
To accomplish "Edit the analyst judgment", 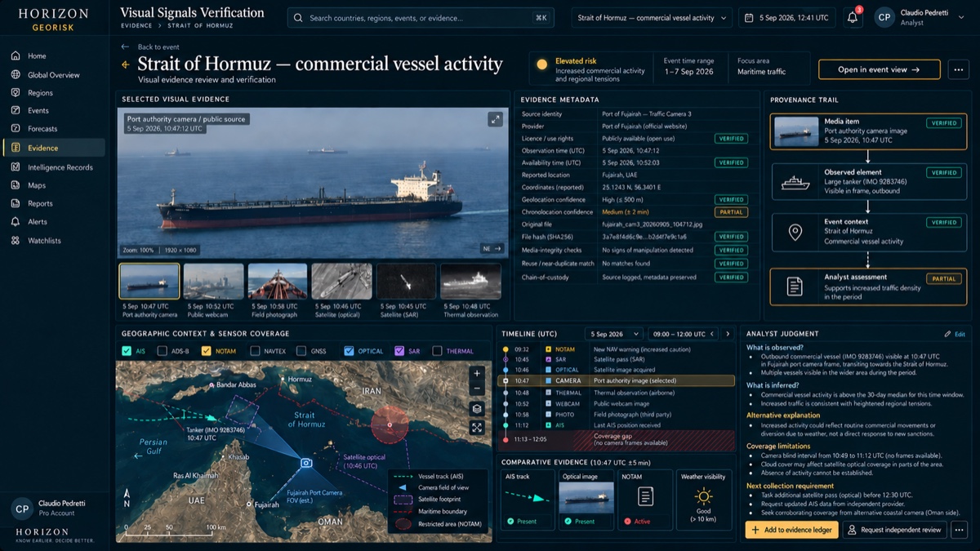I will point(955,334).
